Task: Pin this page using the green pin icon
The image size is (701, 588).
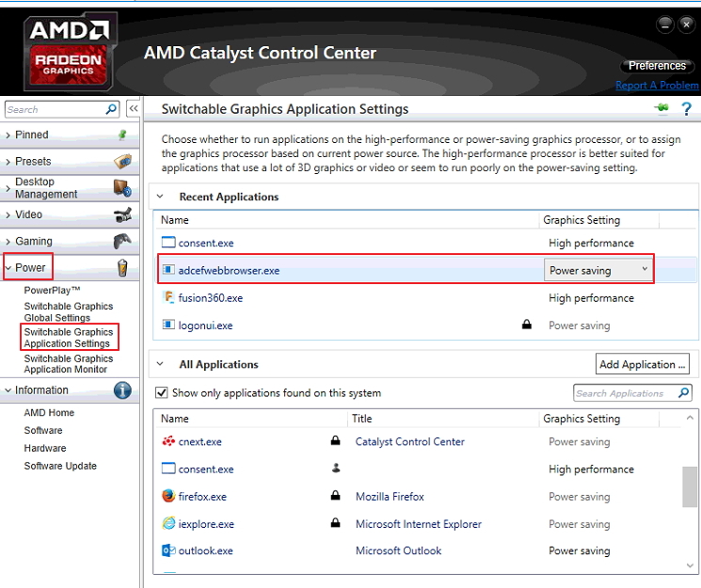Action: [x=661, y=107]
